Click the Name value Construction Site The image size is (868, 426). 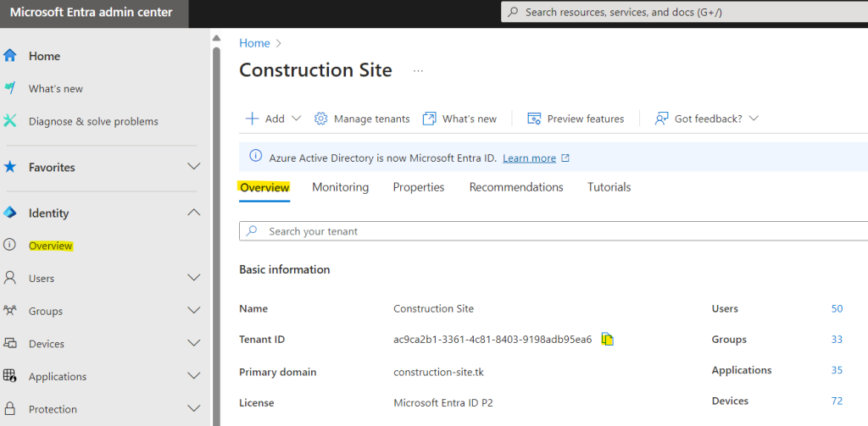pyautogui.click(x=433, y=309)
